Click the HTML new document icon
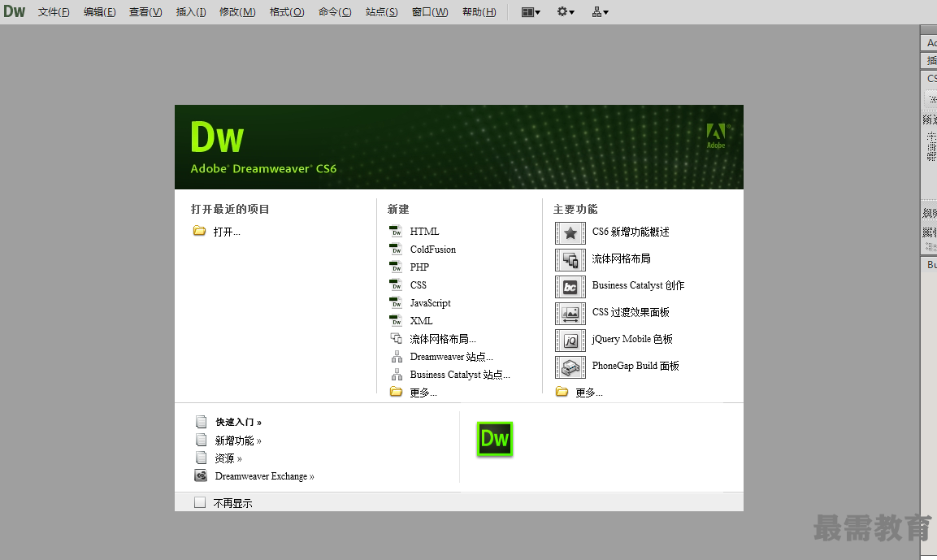The width and height of the screenshot is (937, 560). click(x=396, y=232)
